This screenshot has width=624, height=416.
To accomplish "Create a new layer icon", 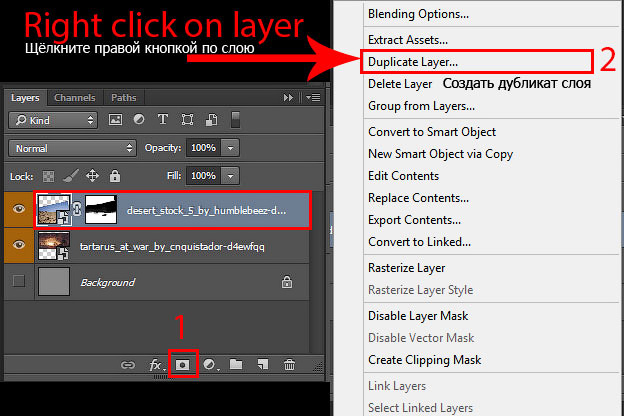I will [263, 364].
